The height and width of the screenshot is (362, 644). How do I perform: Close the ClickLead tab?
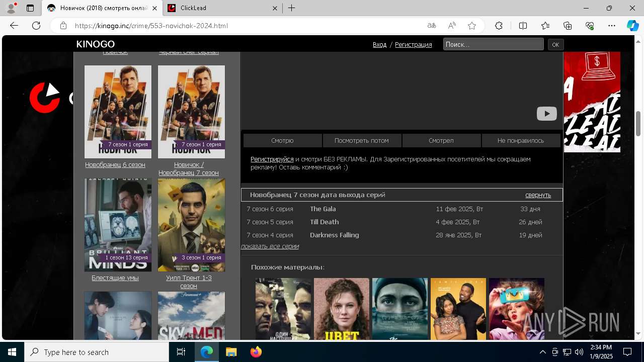coord(275,8)
